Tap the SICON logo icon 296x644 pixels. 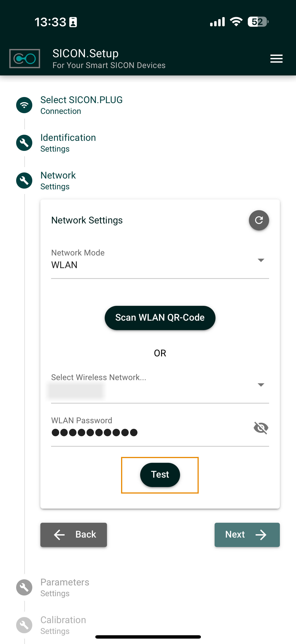click(24, 59)
